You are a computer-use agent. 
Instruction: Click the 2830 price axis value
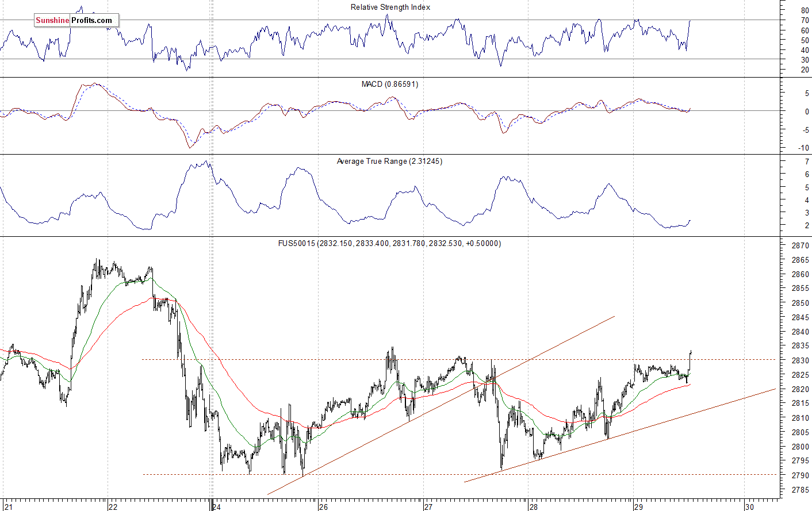[x=800, y=360]
